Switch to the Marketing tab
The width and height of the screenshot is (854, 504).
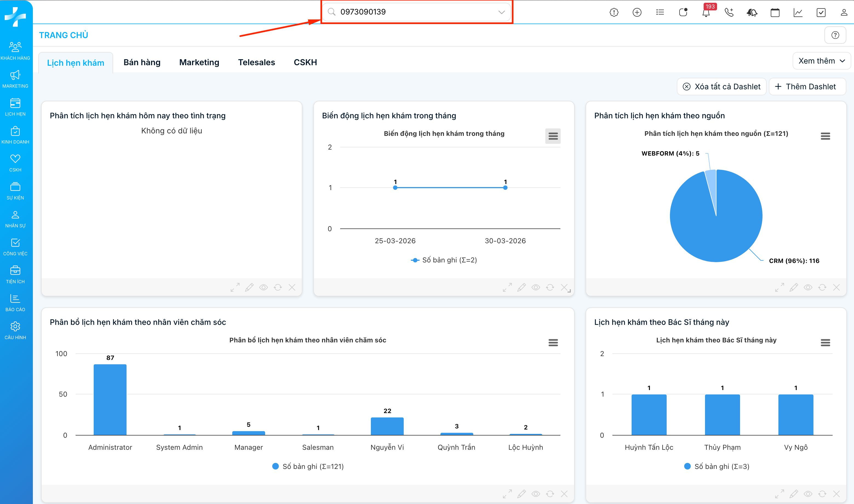[x=199, y=62]
